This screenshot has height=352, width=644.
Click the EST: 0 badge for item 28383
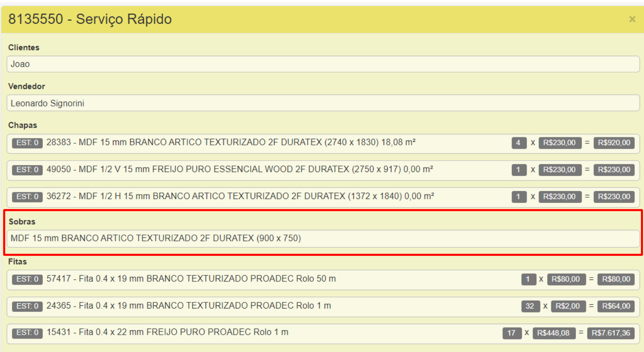27,143
